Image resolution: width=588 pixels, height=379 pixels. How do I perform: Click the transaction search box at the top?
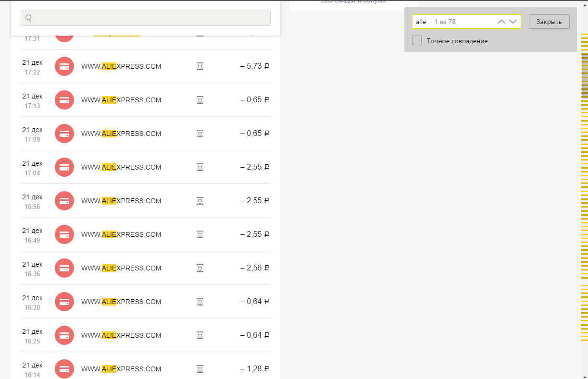click(x=146, y=18)
